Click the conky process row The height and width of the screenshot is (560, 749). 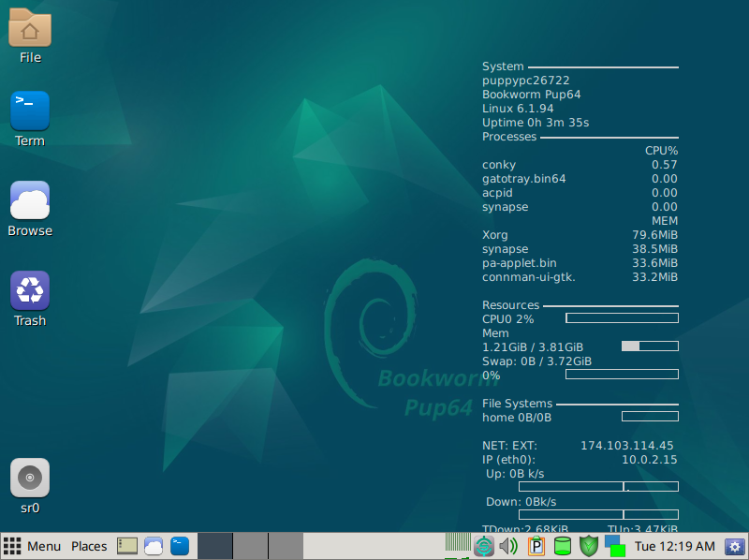coord(580,165)
